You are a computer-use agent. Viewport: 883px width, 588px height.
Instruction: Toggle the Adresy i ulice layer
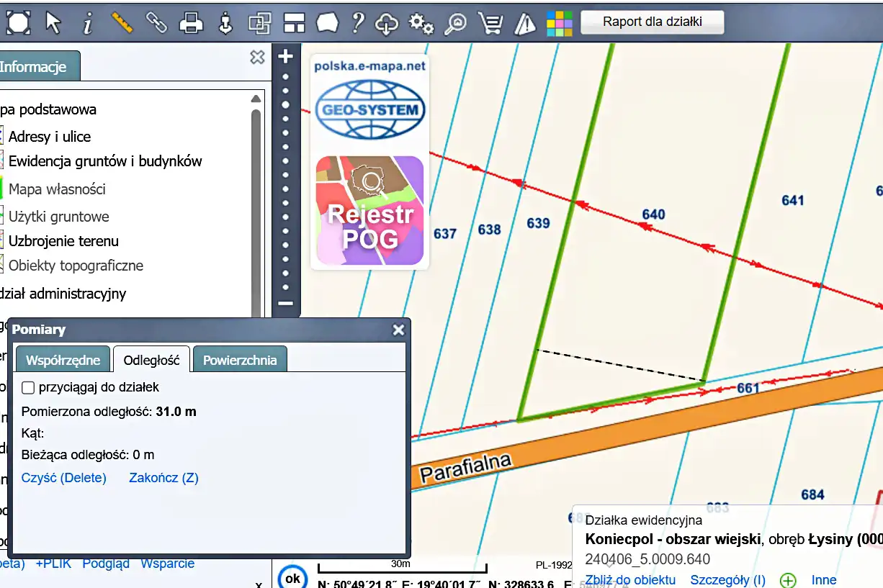pyautogui.click(x=49, y=137)
